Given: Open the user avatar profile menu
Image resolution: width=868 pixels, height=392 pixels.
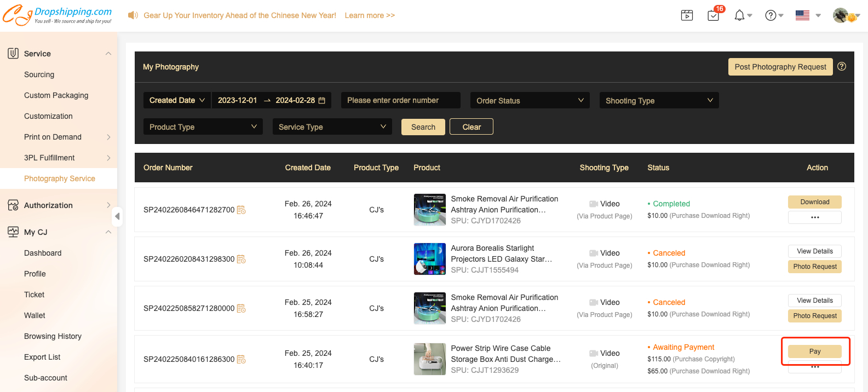Looking at the screenshot, I should pyautogui.click(x=841, y=15).
